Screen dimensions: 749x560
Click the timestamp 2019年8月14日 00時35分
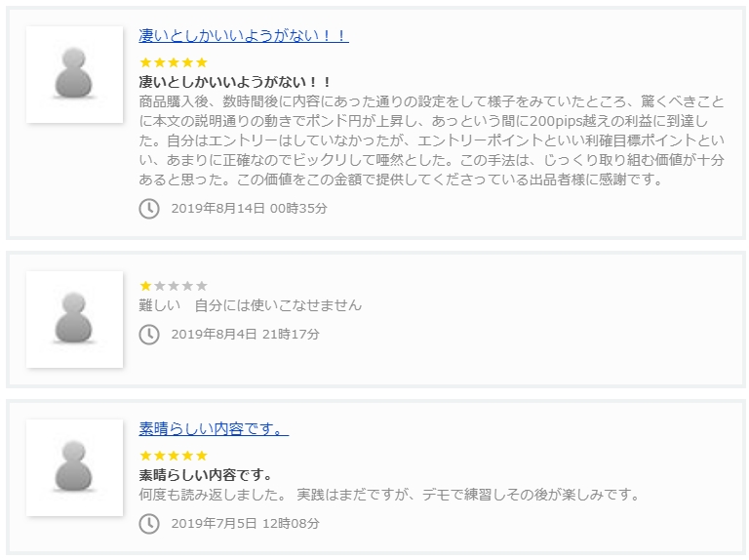coord(249,209)
